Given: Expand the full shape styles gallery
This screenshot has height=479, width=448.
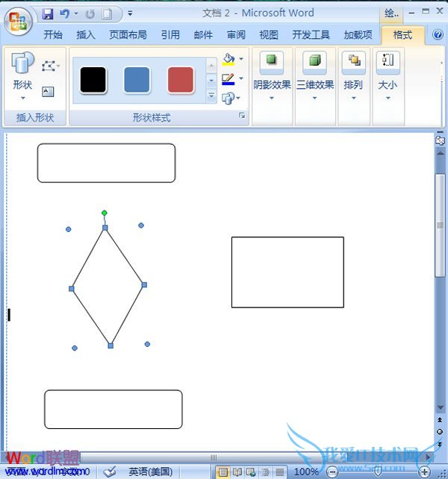Looking at the screenshot, I should click(211, 96).
